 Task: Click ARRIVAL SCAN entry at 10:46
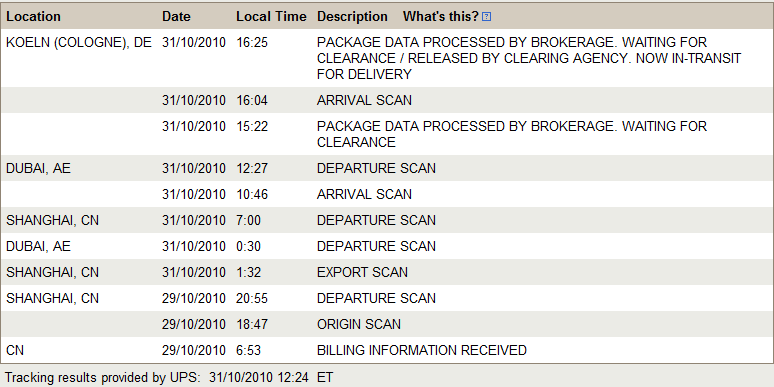(x=364, y=194)
